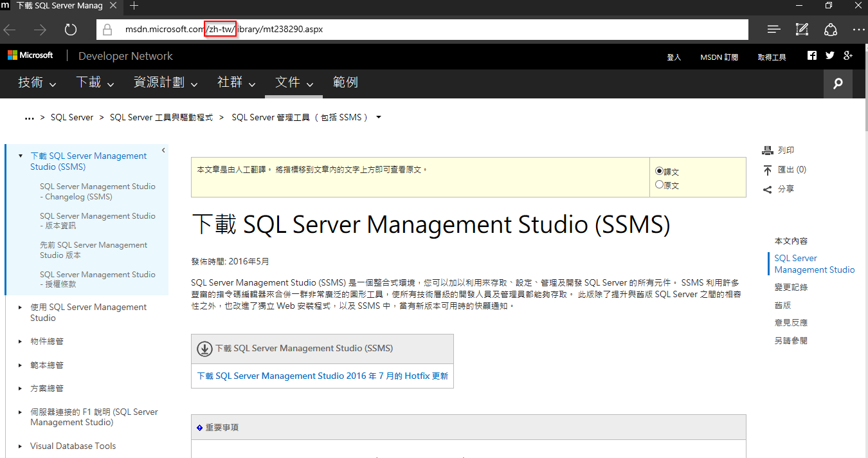Open Edge's Make a Web Note pen icon
Image resolution: width=868 pixels, height=458 pixels.
click(x=802, y=29)
